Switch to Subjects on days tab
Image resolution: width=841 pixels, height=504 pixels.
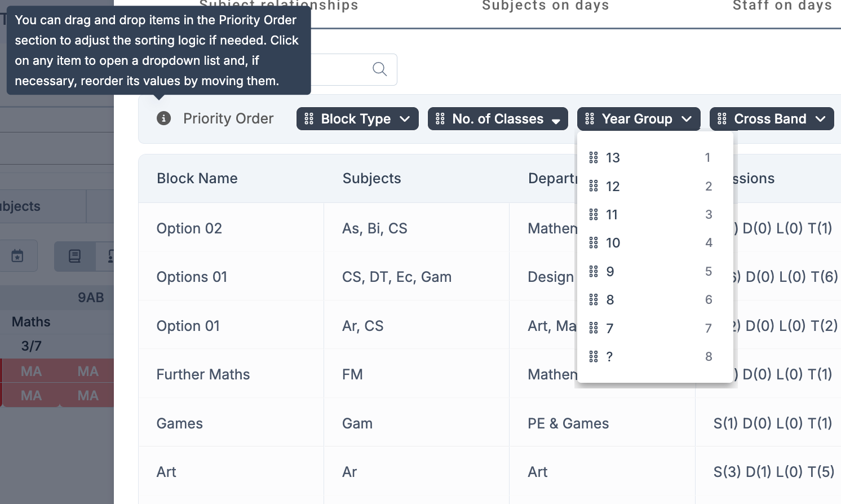click(545, 6)
